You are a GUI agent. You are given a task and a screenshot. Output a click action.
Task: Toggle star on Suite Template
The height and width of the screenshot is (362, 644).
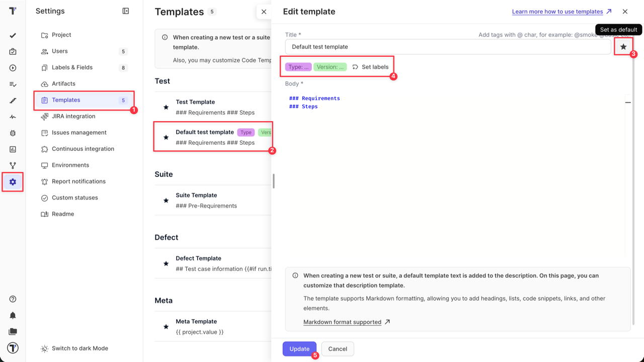pyautogui.click(x=166, y=201)
